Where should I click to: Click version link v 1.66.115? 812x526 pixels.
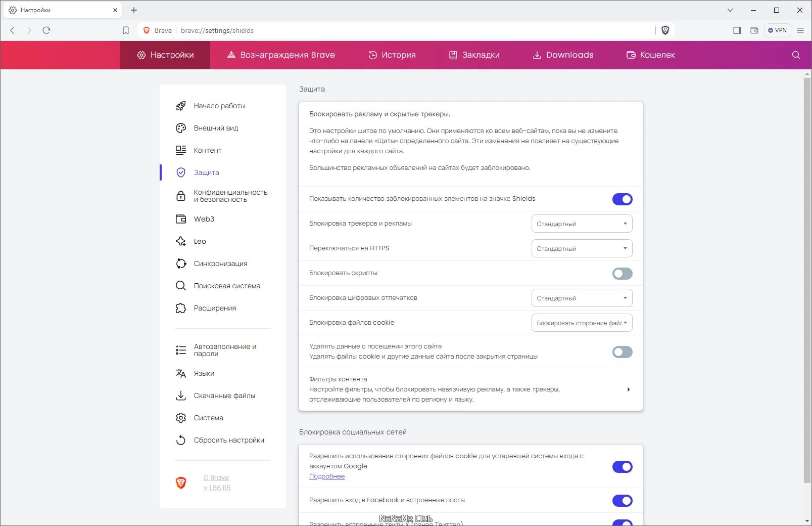tap(217, 488)
